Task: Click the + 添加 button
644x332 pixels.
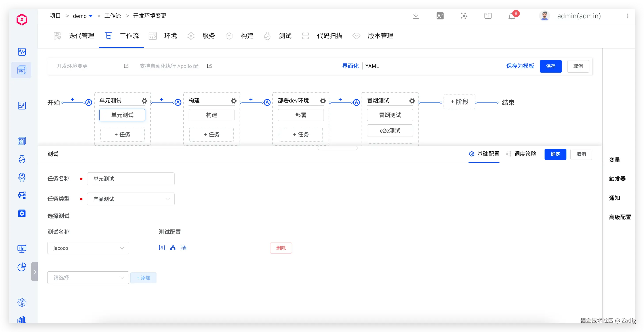Action: click(x=143, y=278)
